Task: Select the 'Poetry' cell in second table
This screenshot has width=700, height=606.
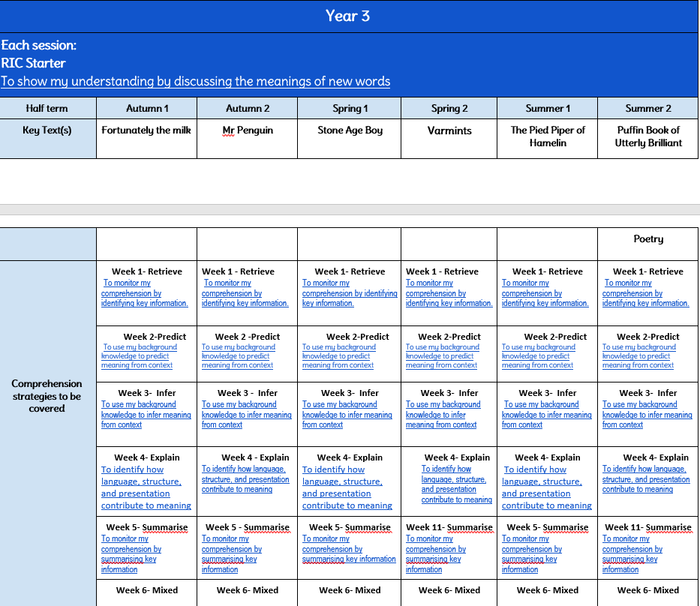Action: click(648, 239)
